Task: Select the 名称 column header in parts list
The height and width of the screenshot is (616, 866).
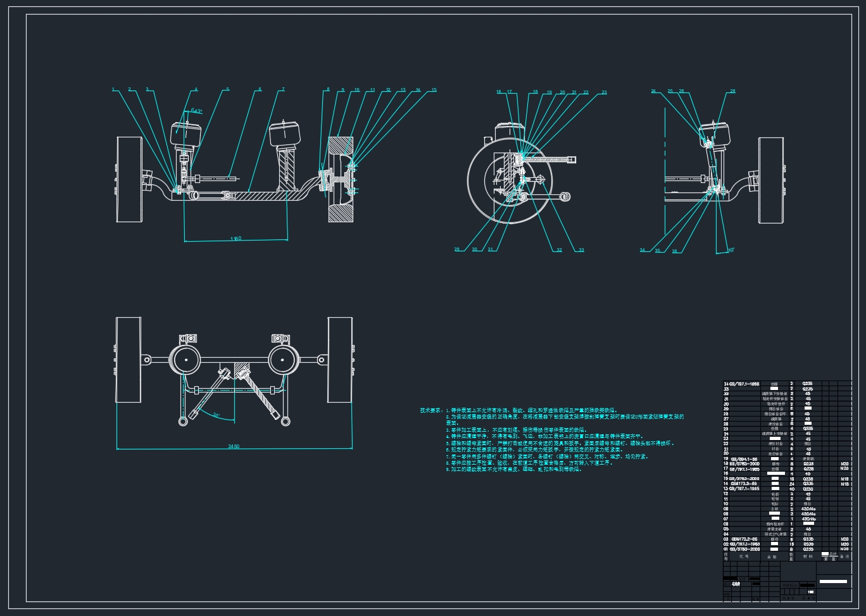Action: [770, 556]
